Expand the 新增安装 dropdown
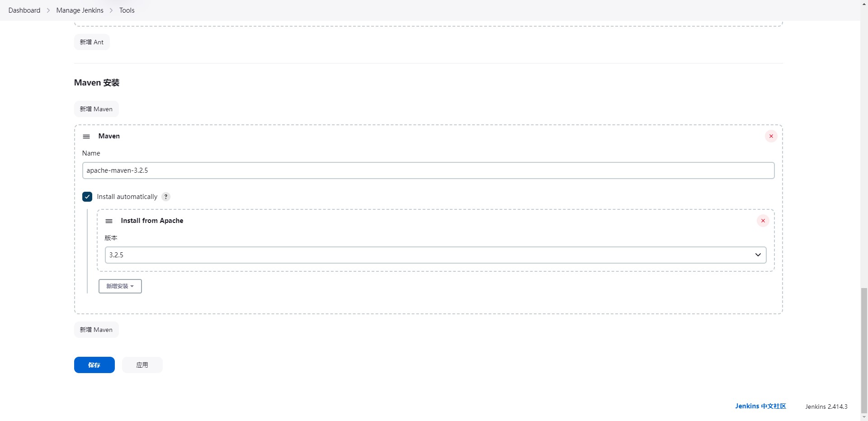 click(x=119, y=286)
